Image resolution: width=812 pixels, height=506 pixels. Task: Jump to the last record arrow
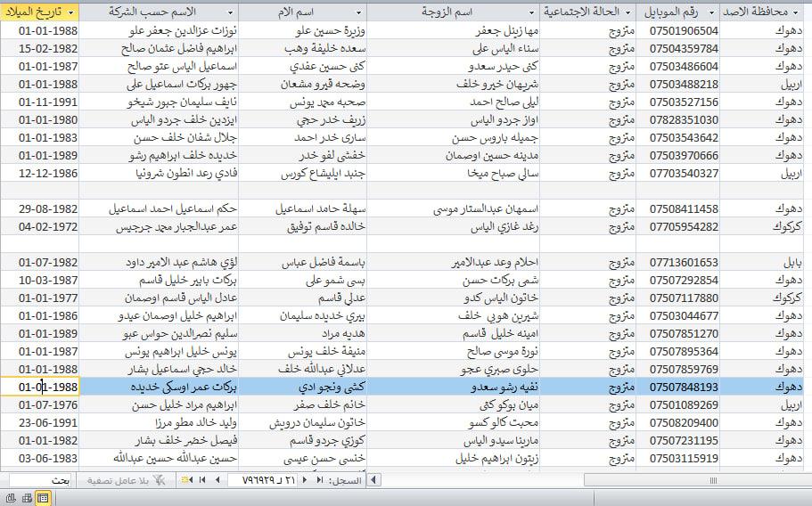[203, 480]
